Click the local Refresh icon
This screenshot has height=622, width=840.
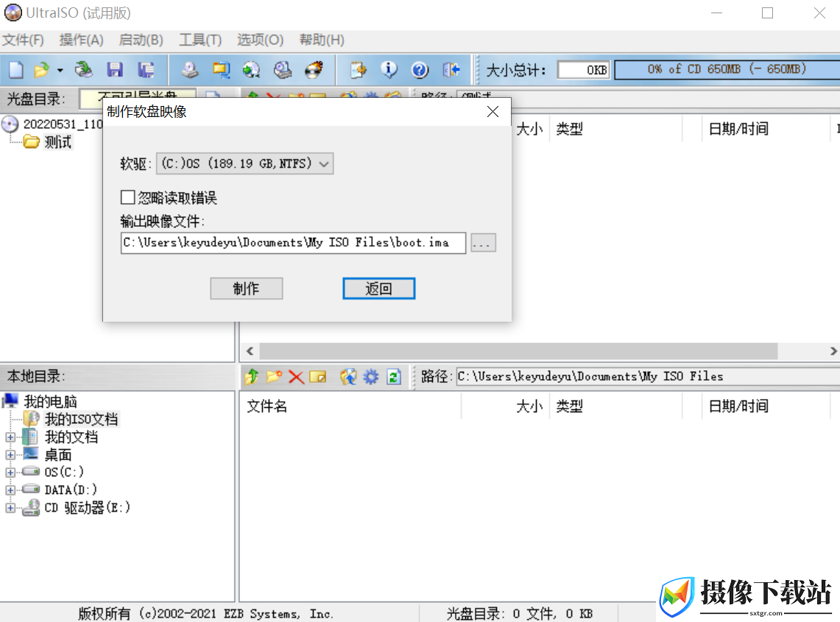point(394,377)
